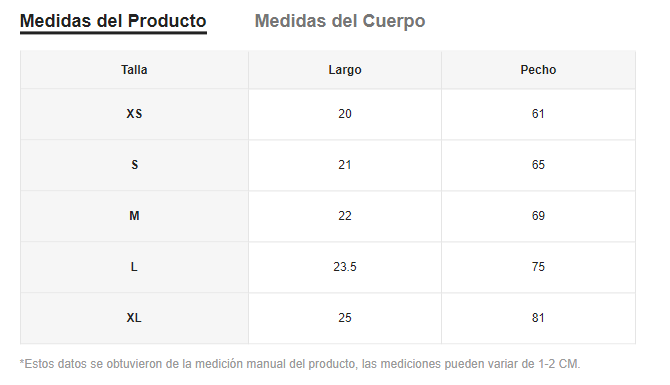The height and width of the screenshot is (385, 670).
Task: Click Pecho value 81 for XL
Action: pyautogui.click(x=538, y=318)
